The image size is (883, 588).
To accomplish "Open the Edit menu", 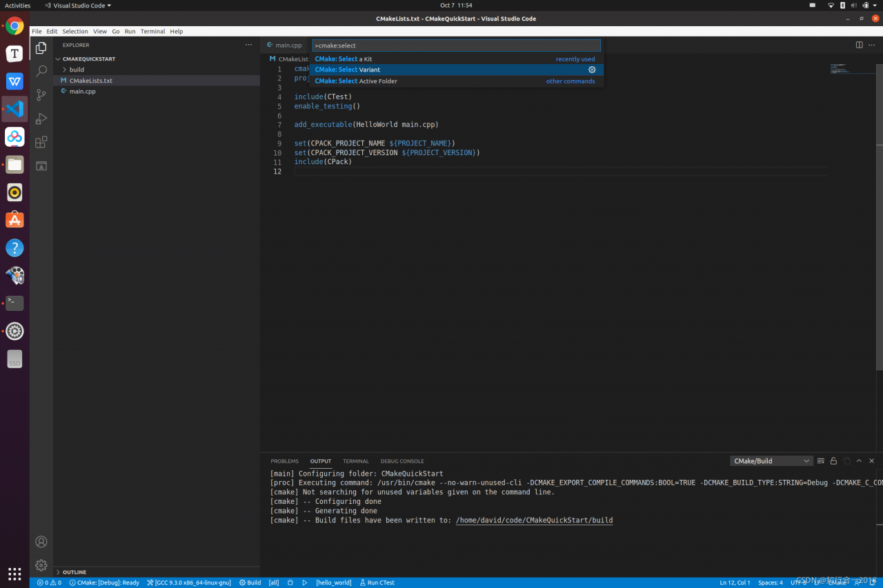I will (x=52, y=31).
